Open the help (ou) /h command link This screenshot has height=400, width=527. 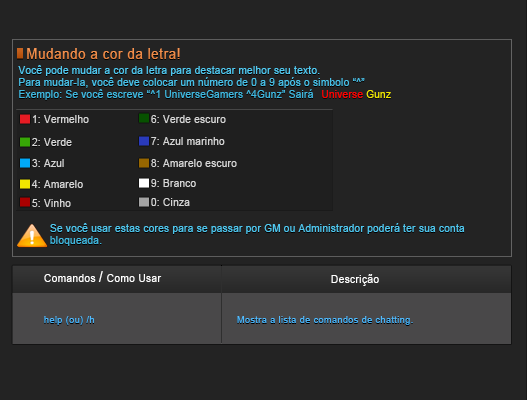click(69, 320)
